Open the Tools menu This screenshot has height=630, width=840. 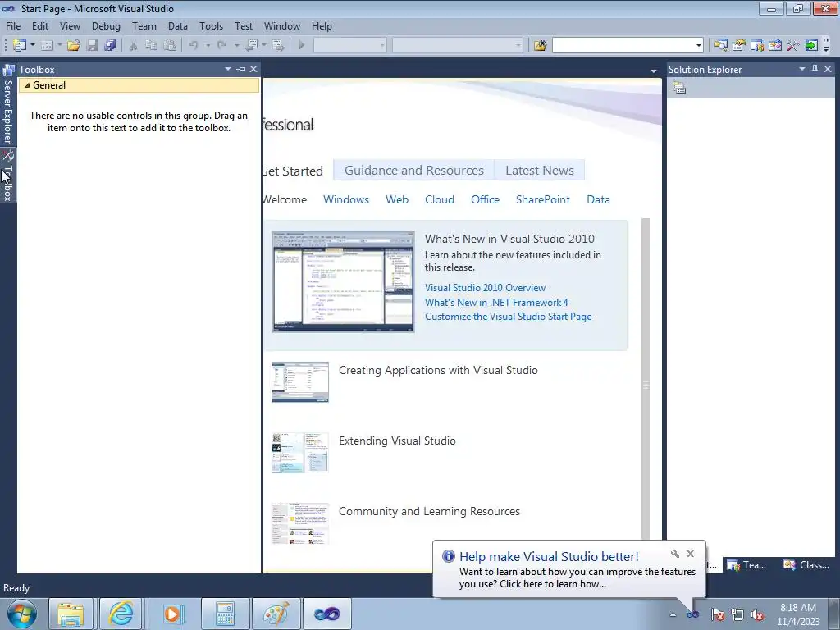[211, 25]
